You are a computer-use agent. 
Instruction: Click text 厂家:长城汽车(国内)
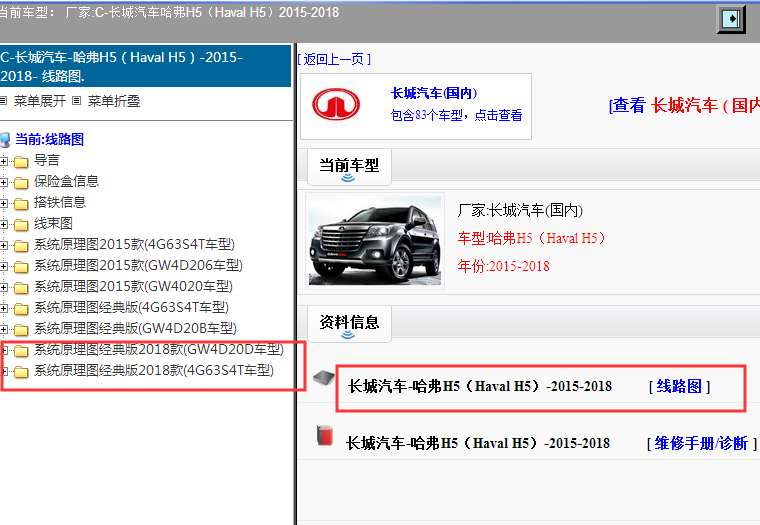point(520,210)
